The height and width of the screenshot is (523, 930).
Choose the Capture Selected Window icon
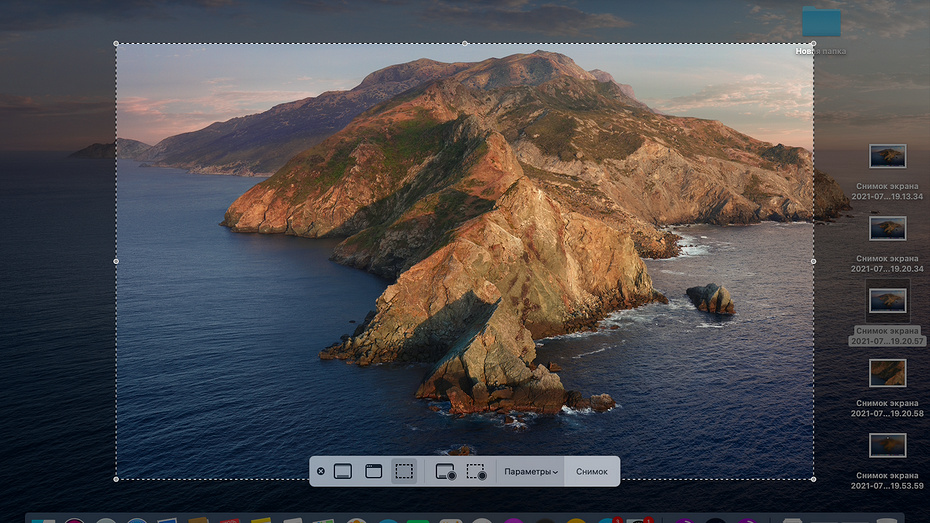coord(373,471)
